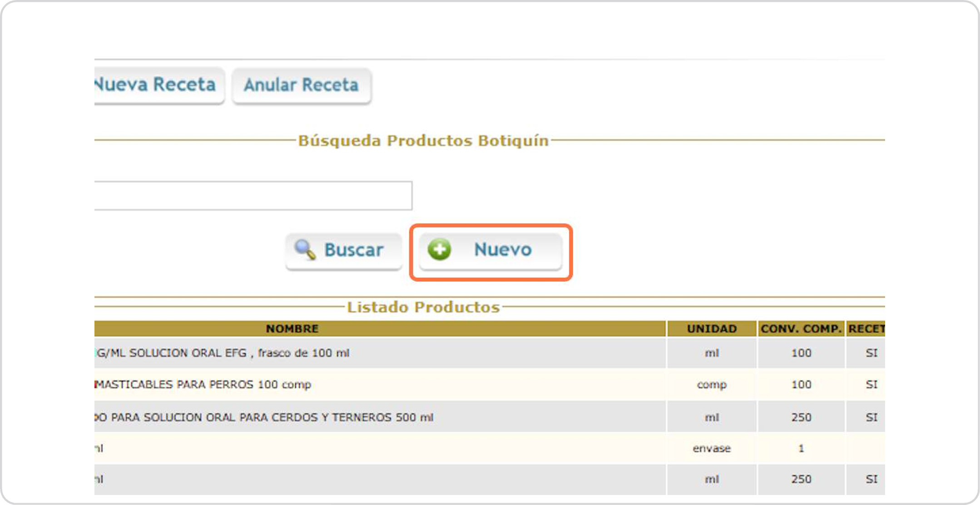This screenshot has width=980, height=505.
Task: Click the CONV. COMP. column header
Action: pyautogui.click(x=801, y=329)
